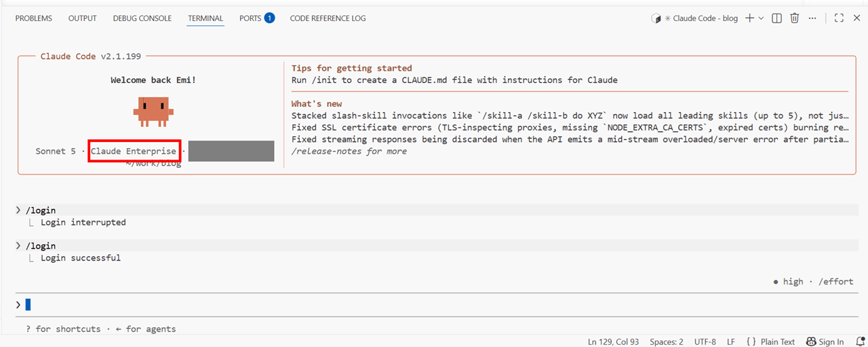Click the PORTS badge showing 1
The image size is (868, 347).
[269, 18]
